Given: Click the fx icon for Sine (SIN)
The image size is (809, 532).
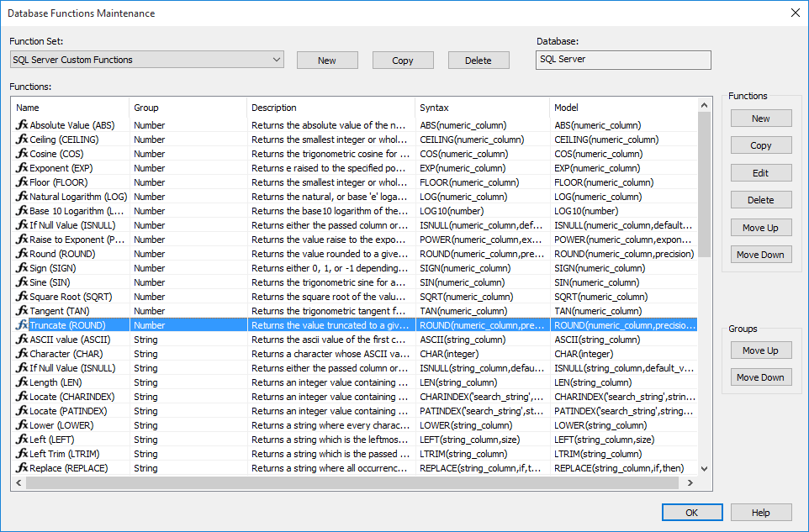Looking at the screenshot, I should (x=22, y=282).
